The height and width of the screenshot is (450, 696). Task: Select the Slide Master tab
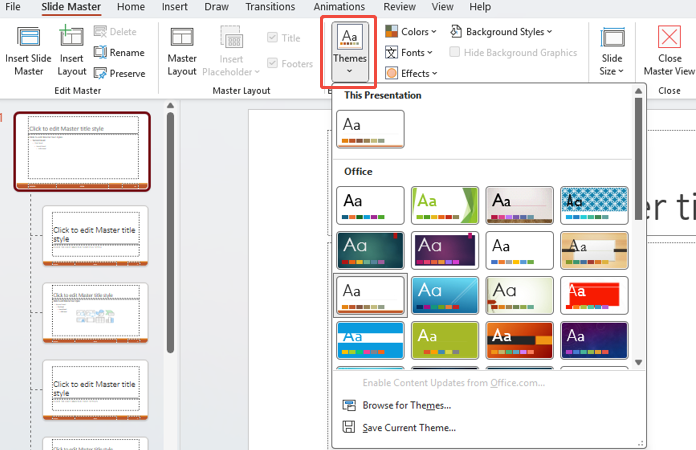pyautogui.click(x=71, y=7)
